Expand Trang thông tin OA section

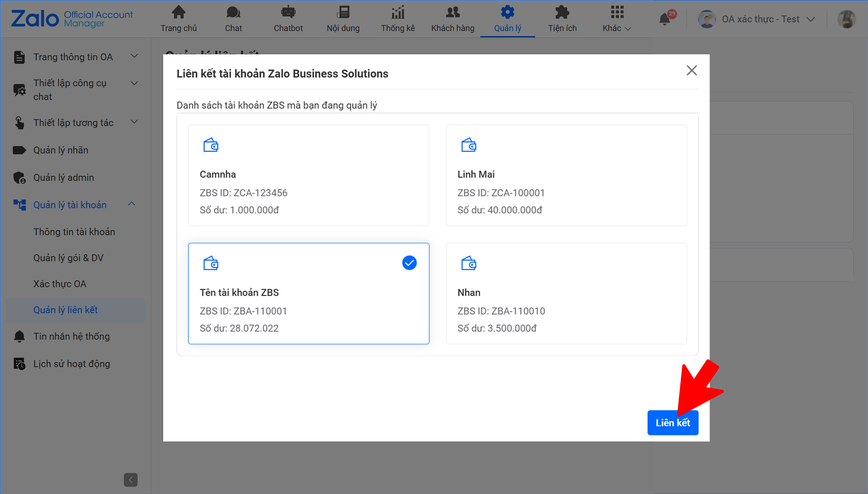tap(134, 56)
